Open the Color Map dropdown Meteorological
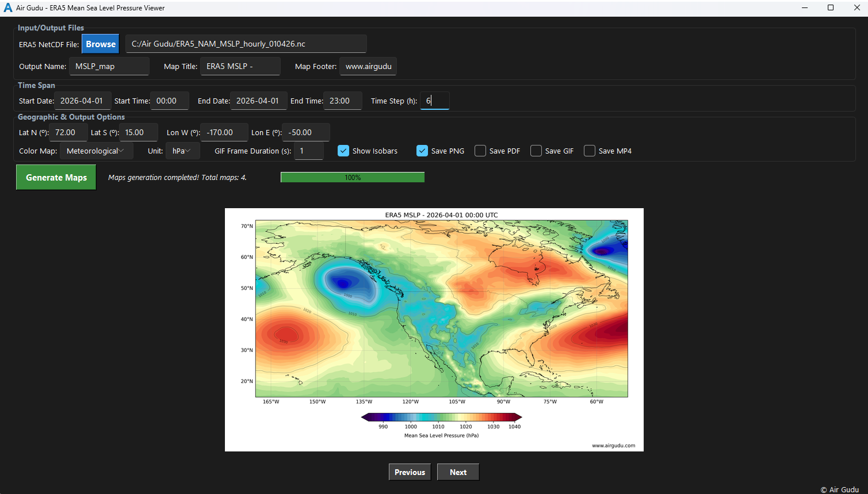 (x=97, y=151)
